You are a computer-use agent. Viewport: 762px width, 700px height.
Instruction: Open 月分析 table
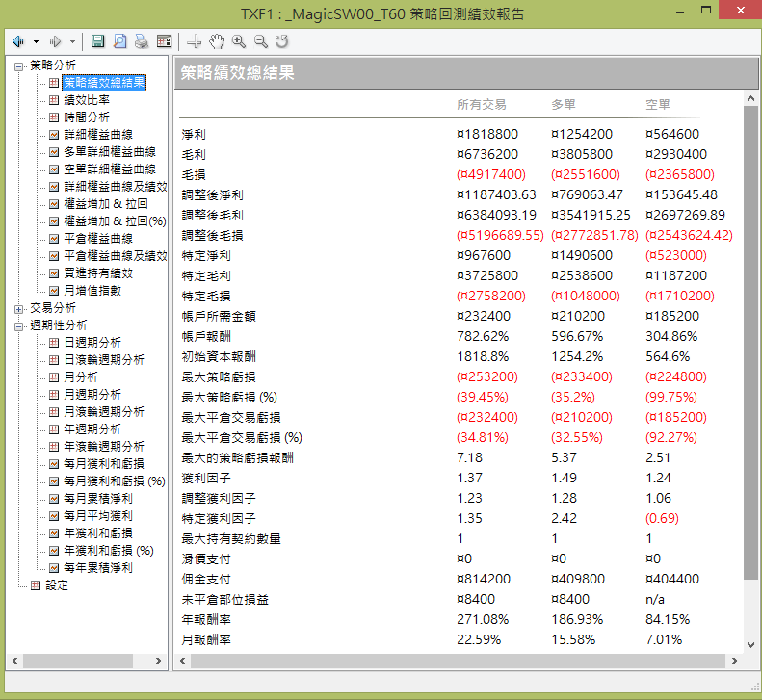81,377
